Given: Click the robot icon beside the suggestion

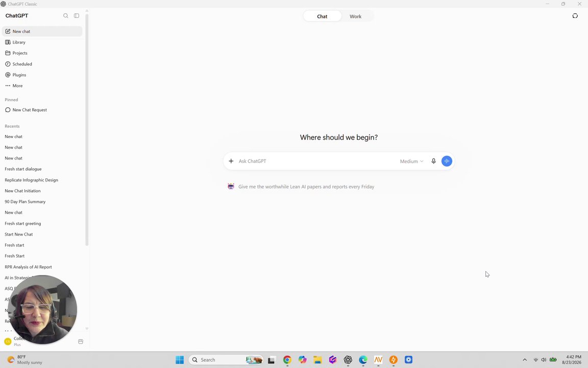Looking at the screenshot, I should coord(231,186).
